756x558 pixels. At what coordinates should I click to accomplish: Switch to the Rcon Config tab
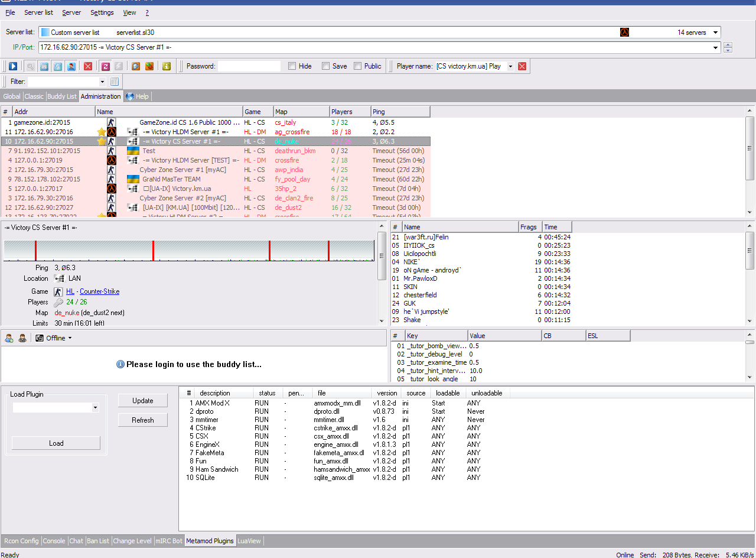tap(21, 541)
